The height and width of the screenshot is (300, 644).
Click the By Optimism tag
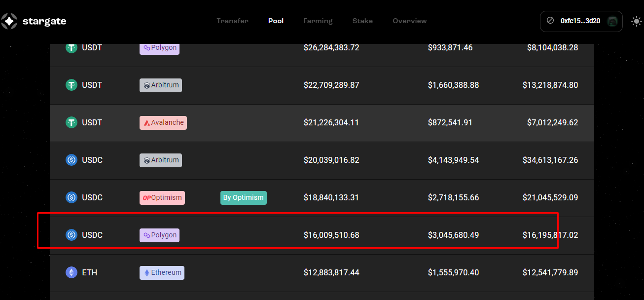244,197
